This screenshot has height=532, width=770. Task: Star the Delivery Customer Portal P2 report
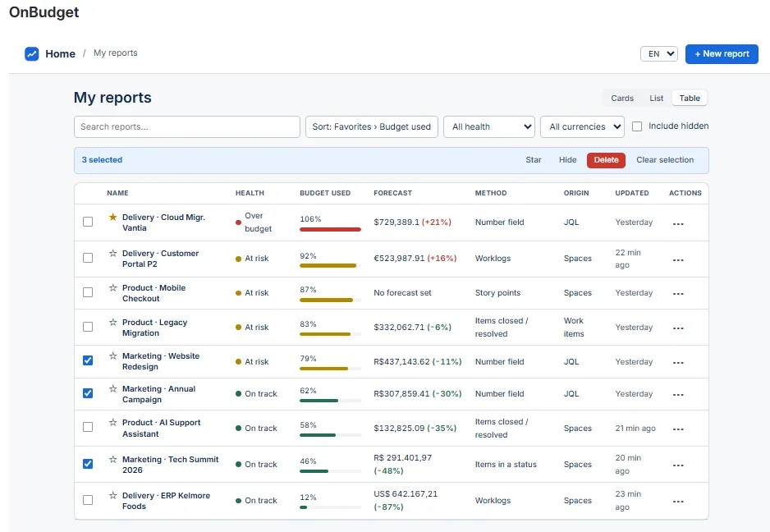tap(113, 253)
